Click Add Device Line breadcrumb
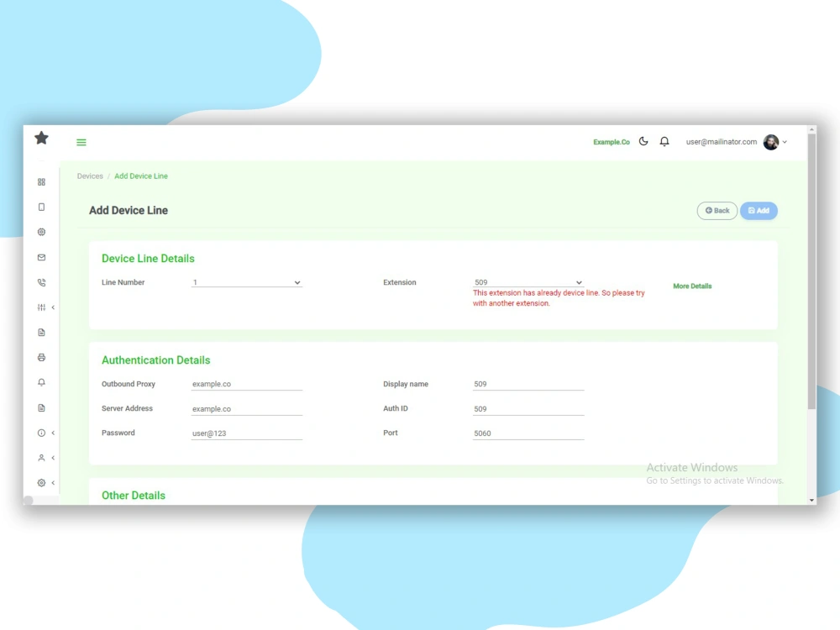Image resolution: width=840 pixels, height=630 pixels. 141,176
